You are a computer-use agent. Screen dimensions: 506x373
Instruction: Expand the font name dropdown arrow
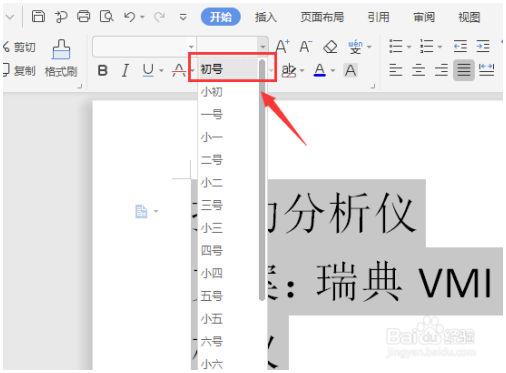point(191,47)
